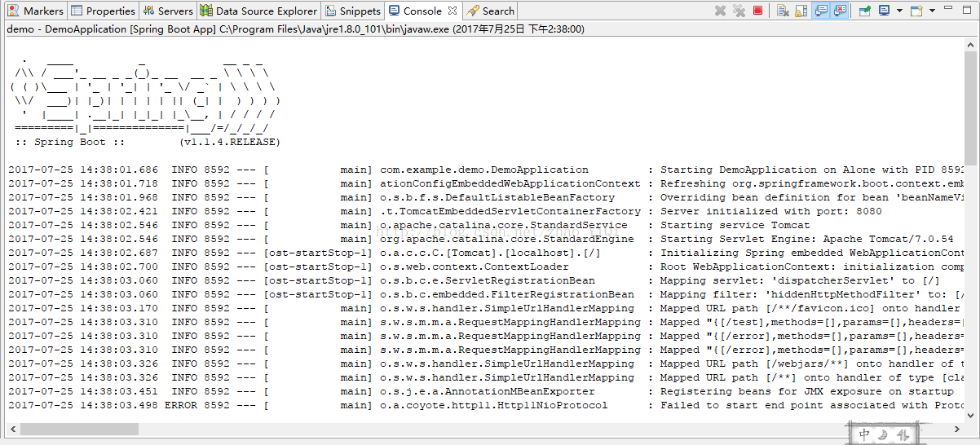This screenshot has height=445, width=980.
Task: Click Remove All Terminated Launches double-X icon
Action: coord(739,11)
